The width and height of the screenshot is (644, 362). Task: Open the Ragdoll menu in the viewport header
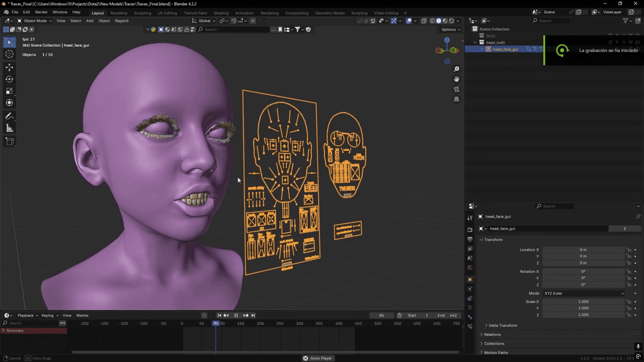[122, 21]
